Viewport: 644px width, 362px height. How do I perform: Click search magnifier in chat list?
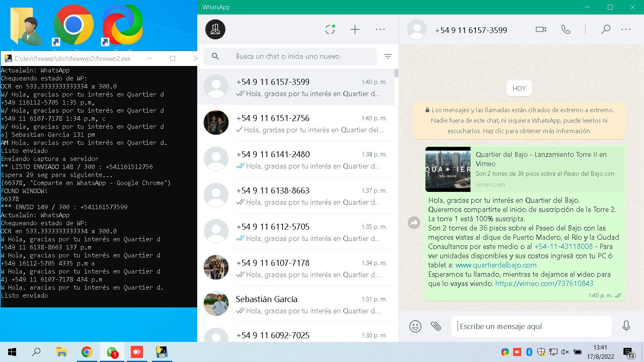[x=215, y=56]
